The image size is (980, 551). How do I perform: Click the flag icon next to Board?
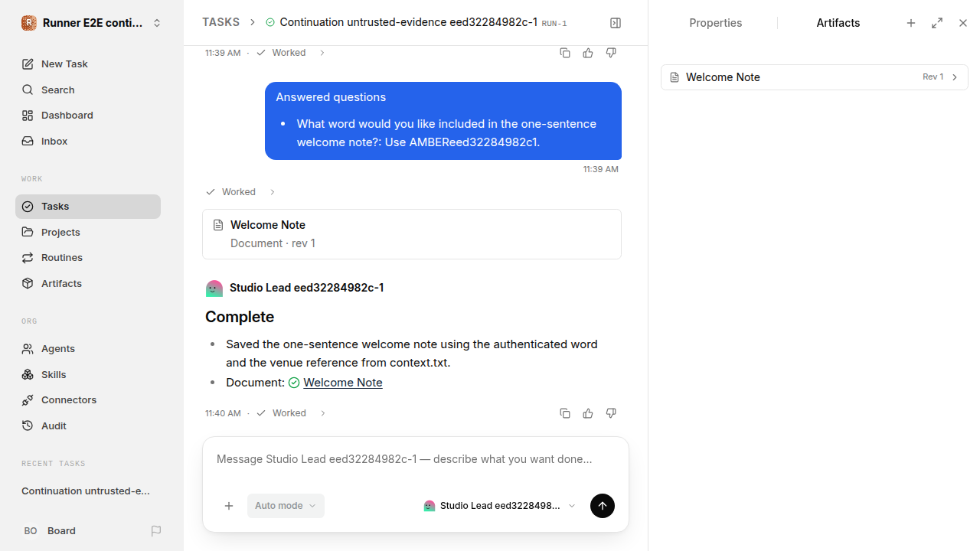pos(156,530)
